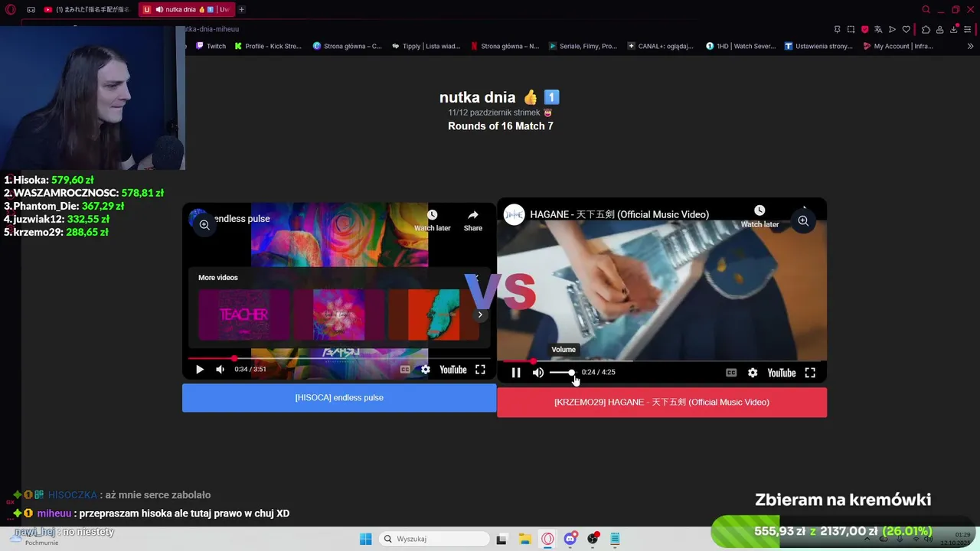Open File Explorer from the taskbar

[524, 539]
